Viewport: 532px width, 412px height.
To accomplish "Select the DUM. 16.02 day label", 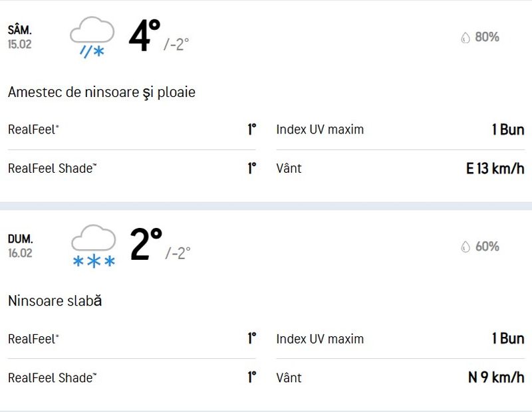I will [x=20, y=245].
